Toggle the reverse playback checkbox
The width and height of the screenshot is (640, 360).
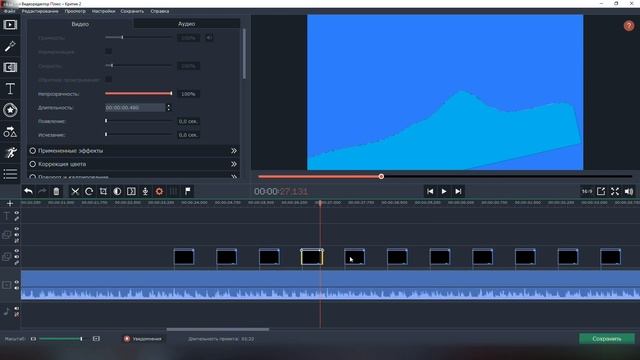108,79
